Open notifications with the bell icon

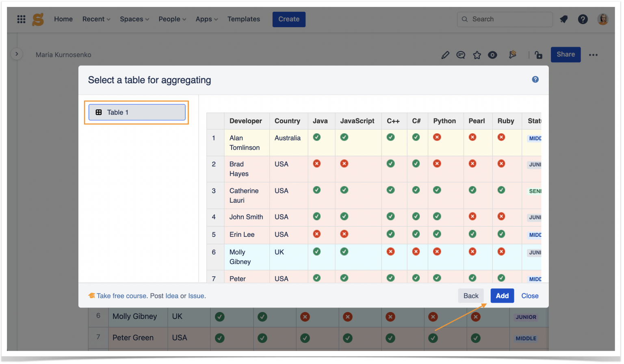coord(564,19)
